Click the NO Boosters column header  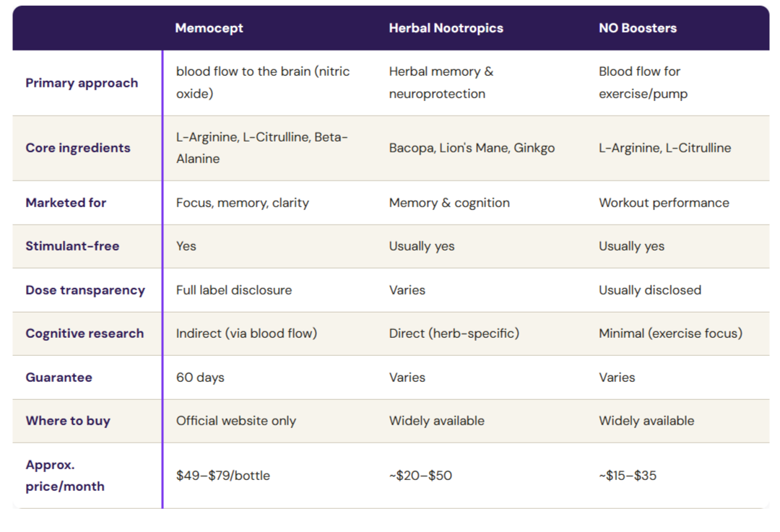click(x=637, y=28)
